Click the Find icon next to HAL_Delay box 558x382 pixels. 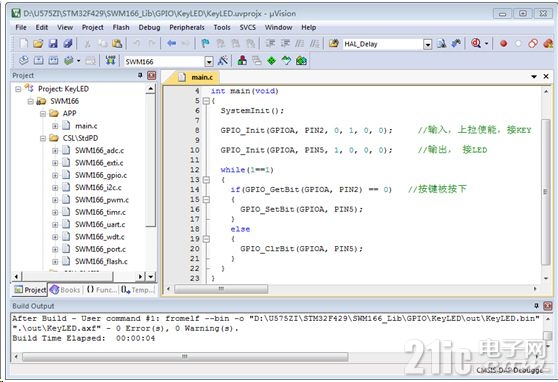tap(442, 43)
